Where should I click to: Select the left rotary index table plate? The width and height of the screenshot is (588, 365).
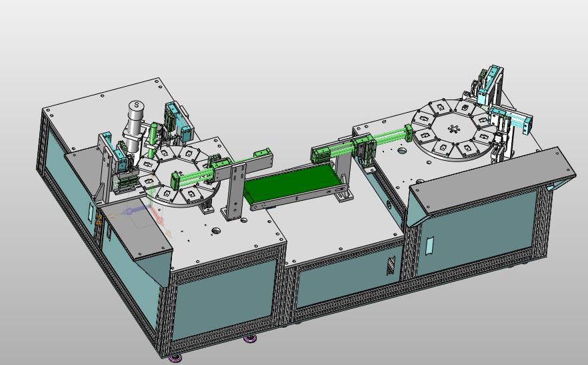[178, 176]
